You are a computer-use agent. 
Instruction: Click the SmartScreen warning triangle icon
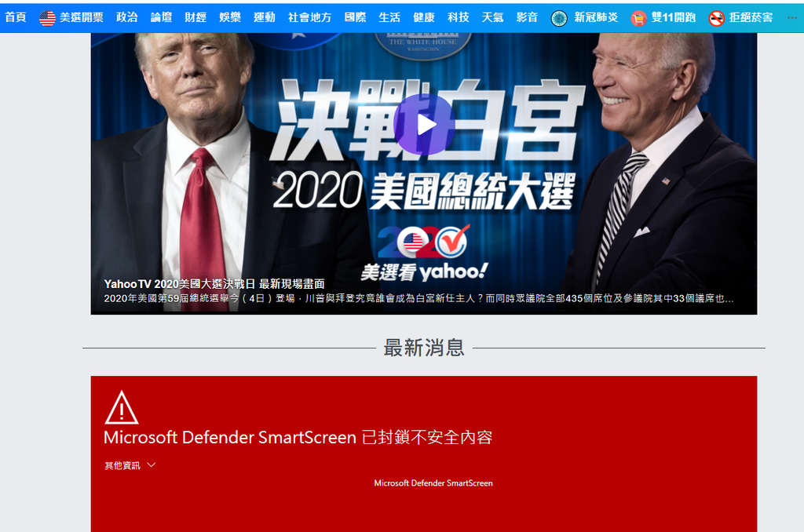122,407
